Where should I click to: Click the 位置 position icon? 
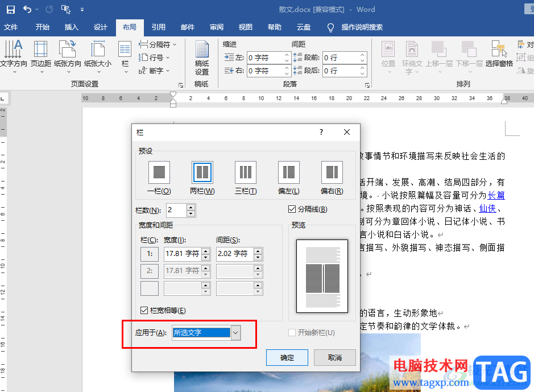click(388, 57)
